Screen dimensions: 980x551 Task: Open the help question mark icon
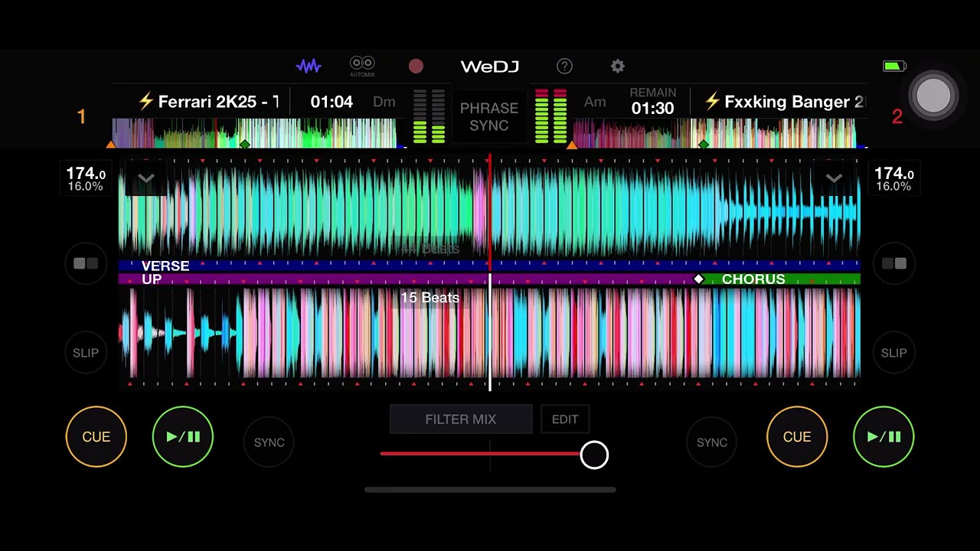(564, 67)
